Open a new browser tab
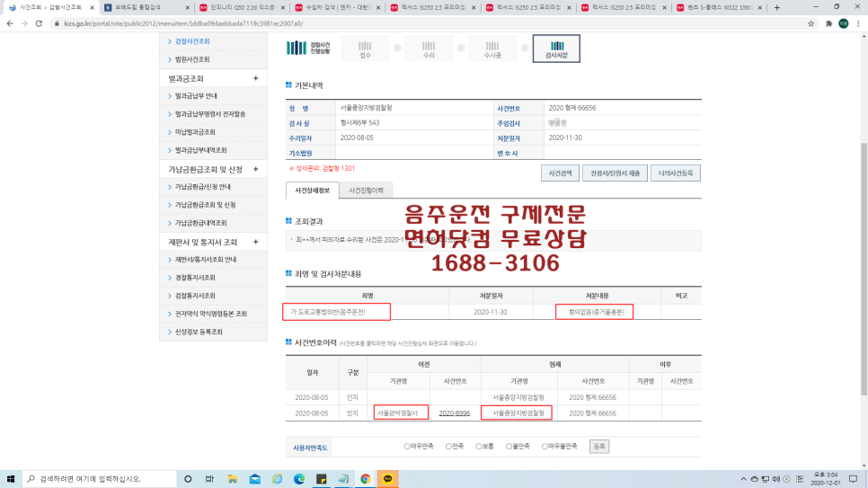Viewport: 868px width, 488px height. point(777,7)
